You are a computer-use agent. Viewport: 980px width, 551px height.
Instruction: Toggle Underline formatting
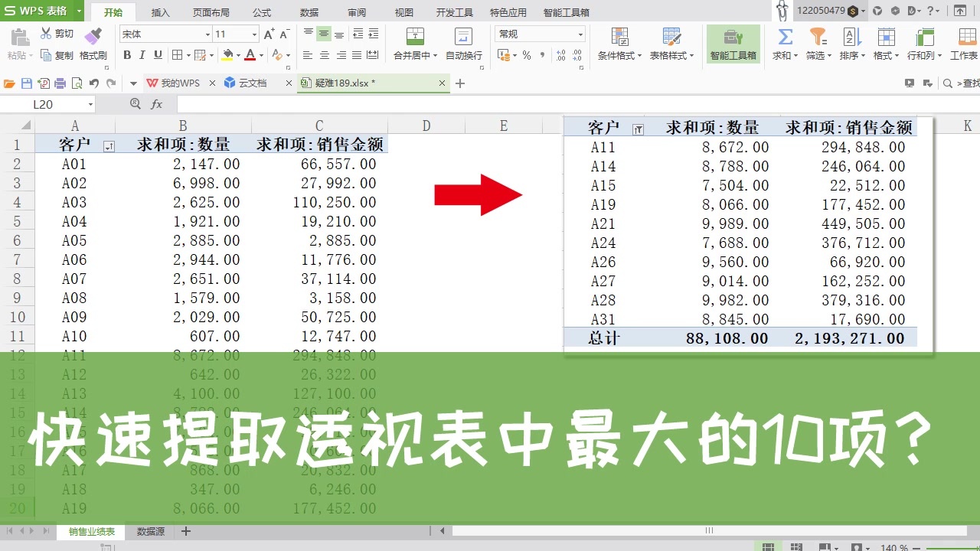tap(158, 55)
